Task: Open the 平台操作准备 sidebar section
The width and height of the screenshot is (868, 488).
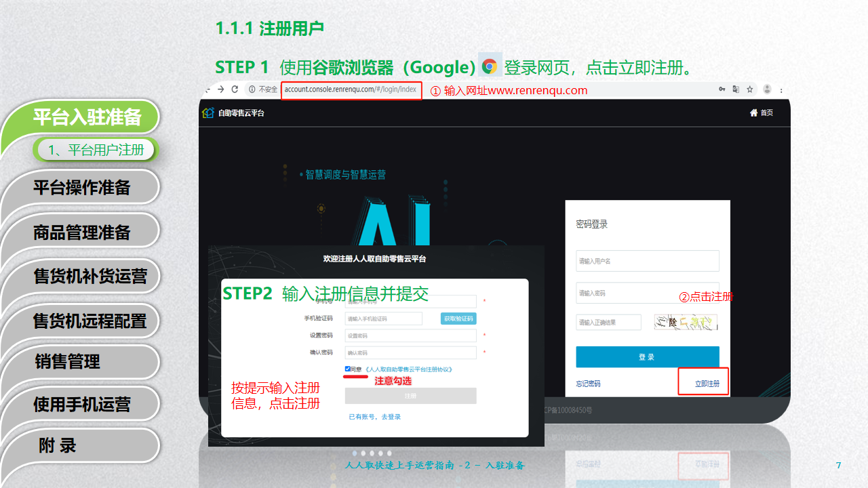Action: pos(81,188)
